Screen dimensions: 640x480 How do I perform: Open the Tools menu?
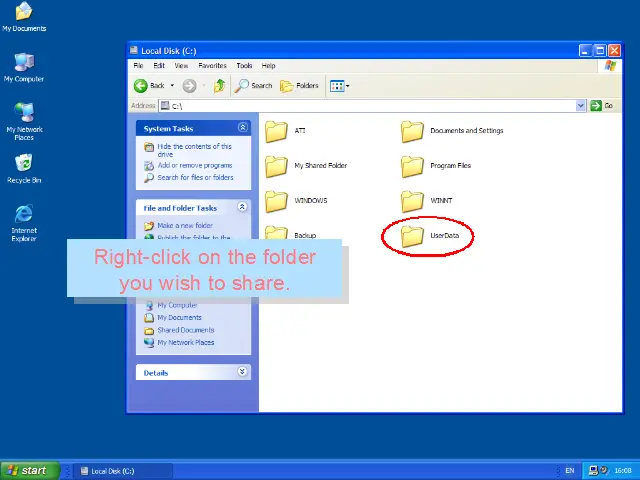pos(244,66)
